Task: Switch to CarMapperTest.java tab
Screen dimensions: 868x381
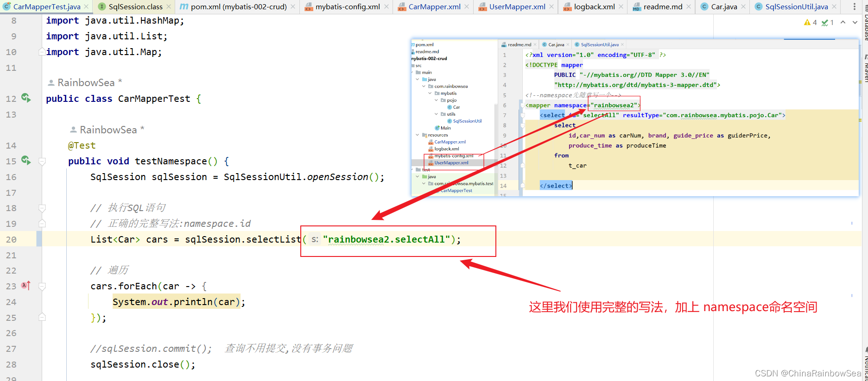Action: 46,6
